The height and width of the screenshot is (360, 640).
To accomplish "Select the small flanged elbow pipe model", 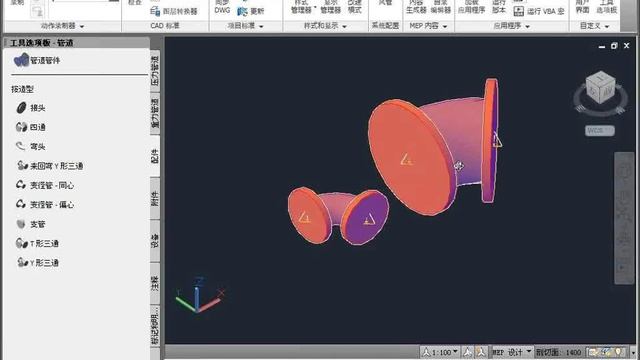I will (x=338, y=216).
